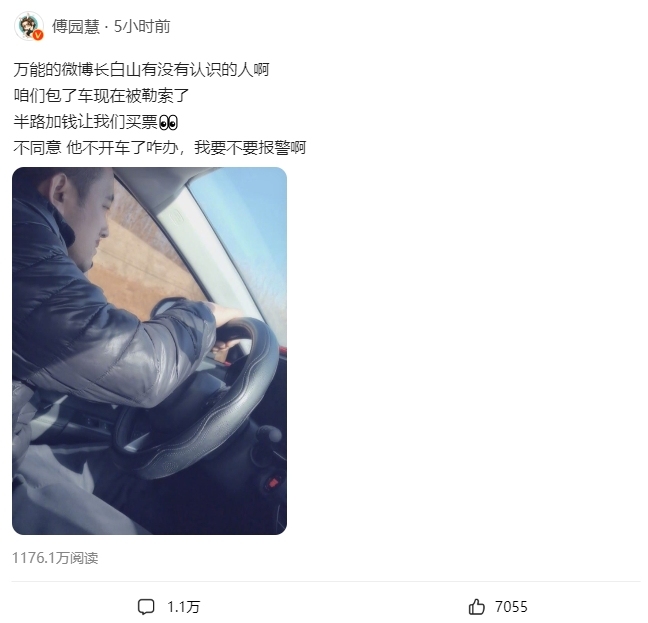Screen dimensions: 648x623
Task: Click the eyes emoji in the post
Action: click(168, 123)
